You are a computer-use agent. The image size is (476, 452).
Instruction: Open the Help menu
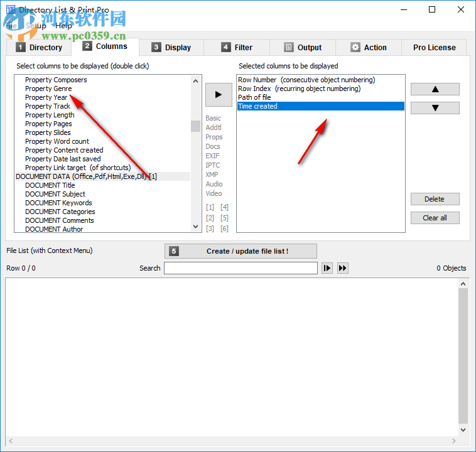click(63, 26)
